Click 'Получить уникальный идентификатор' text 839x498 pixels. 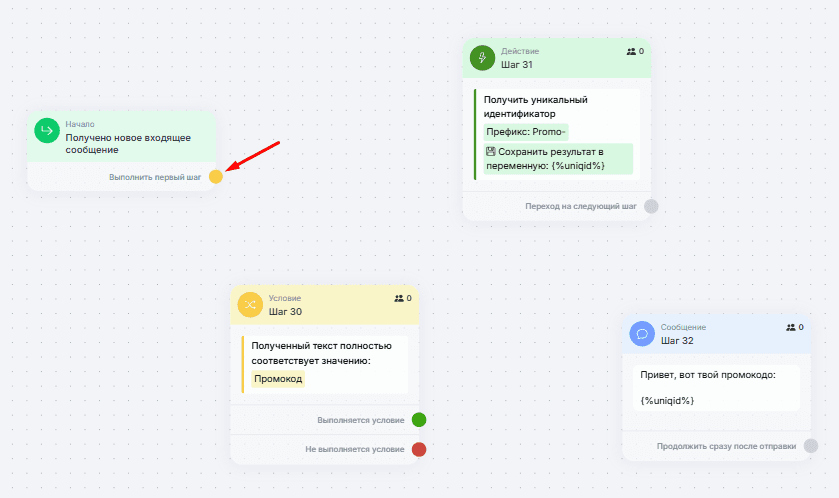[536, 106]
